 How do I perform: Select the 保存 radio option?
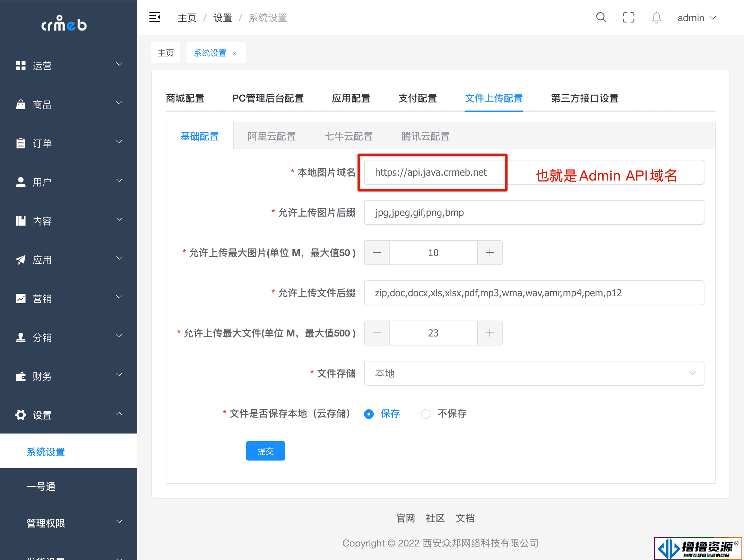[382, 414]
